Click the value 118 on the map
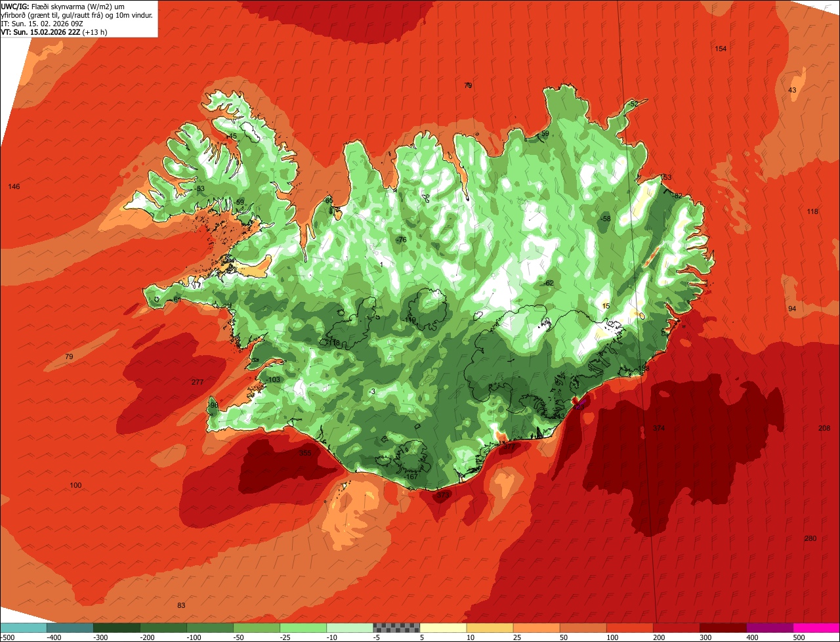Viewport: 840px width, 642px height. [x=812, y=211]
